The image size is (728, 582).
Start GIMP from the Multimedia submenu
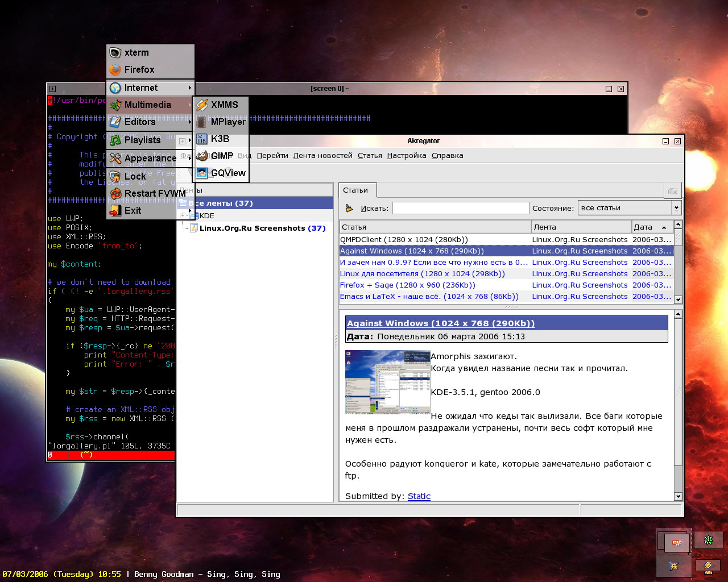221,156
